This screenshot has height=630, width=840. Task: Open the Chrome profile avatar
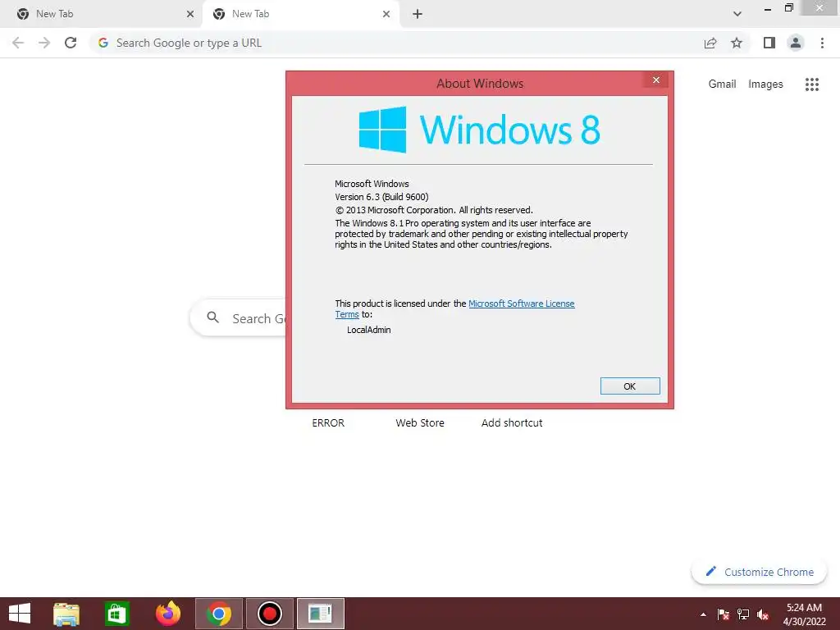coord(796,43)
